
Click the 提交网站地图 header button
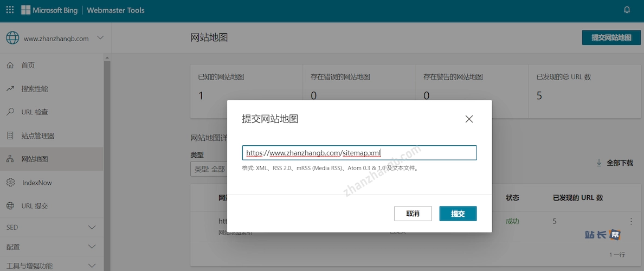tap(611, 37)
